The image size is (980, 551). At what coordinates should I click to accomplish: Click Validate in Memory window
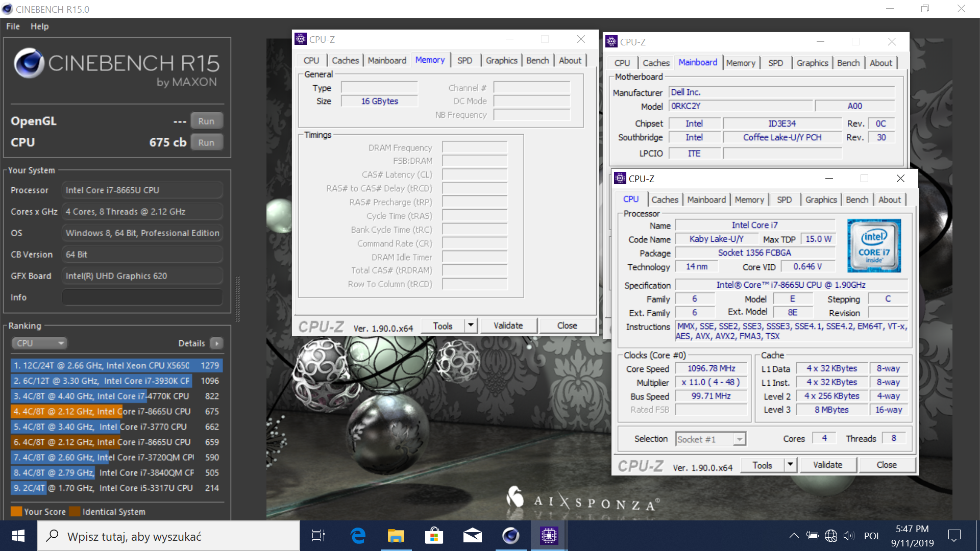[508, 325]
